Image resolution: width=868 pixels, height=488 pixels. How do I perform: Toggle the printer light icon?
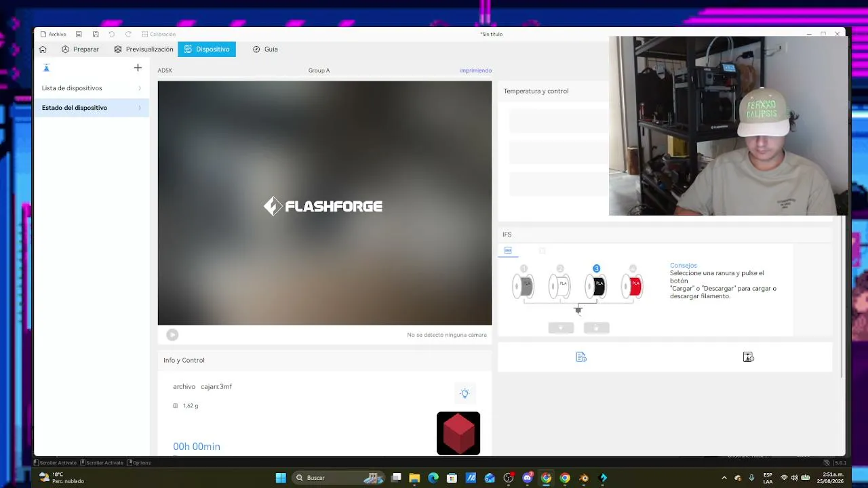click(x=465, y=393)
